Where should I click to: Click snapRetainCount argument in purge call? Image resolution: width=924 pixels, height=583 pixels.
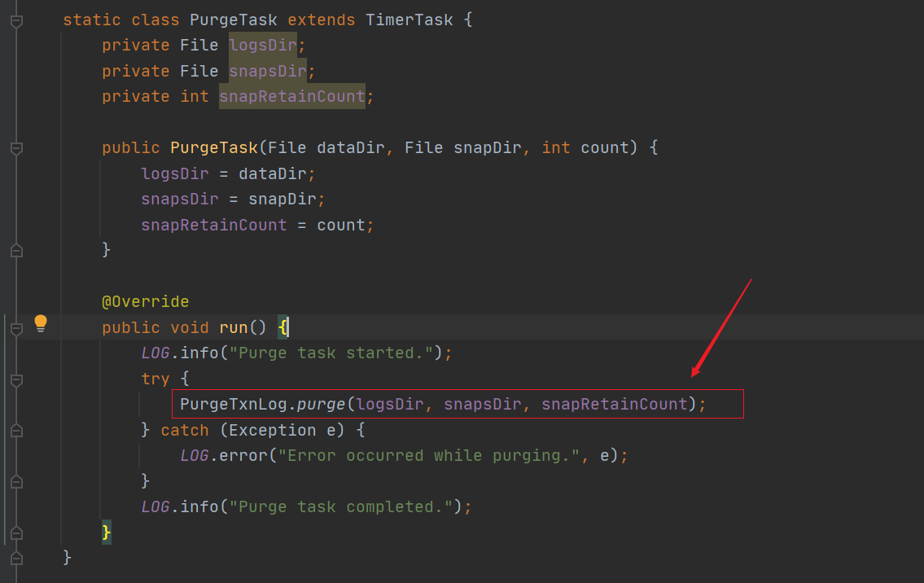(x=615, y=405)
